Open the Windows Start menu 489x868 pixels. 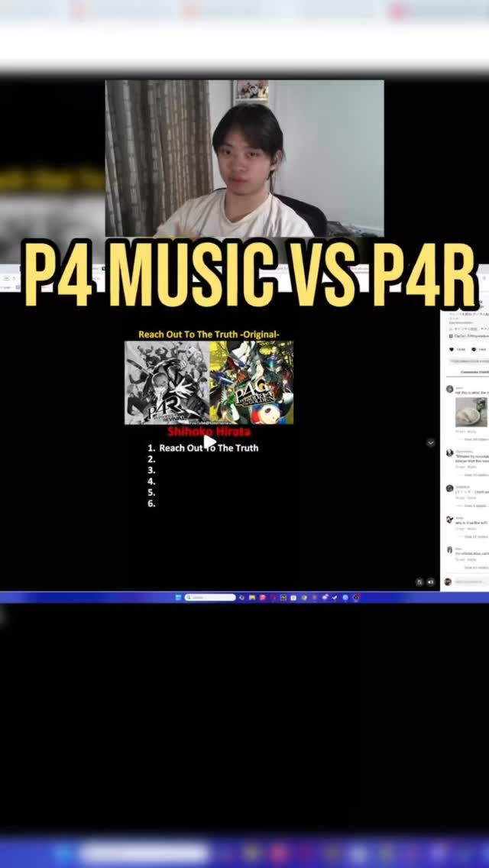click(178, 598)
